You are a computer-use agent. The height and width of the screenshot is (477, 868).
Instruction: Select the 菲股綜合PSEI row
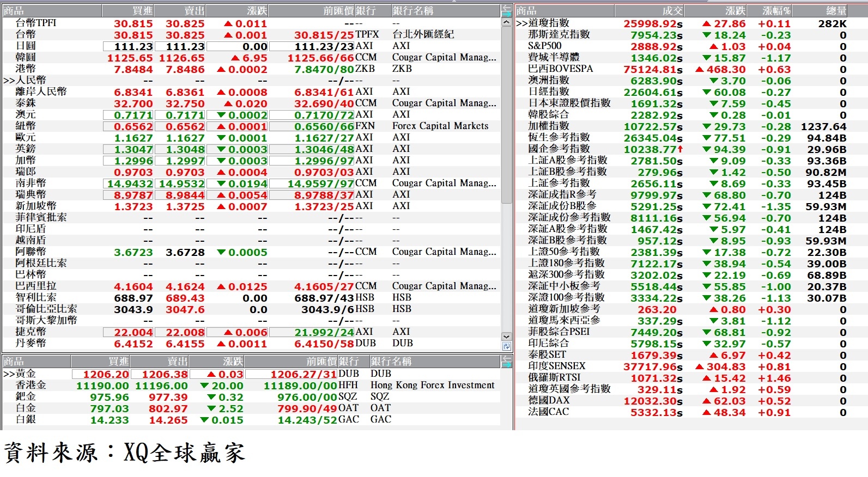(691, 332)
